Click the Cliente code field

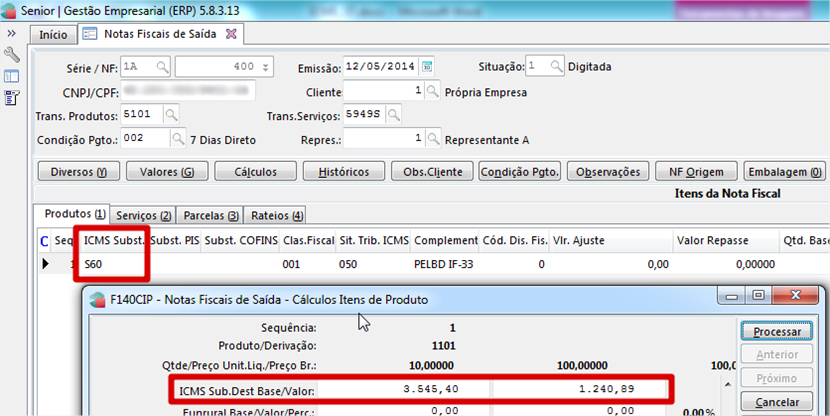(x=384, y=91)
